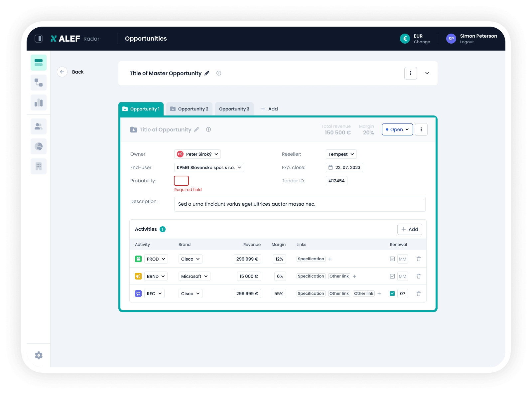This screenshot has height=394, width=532.
Task: Open the opportunities sidebar icon
Action: pos(39,63)
